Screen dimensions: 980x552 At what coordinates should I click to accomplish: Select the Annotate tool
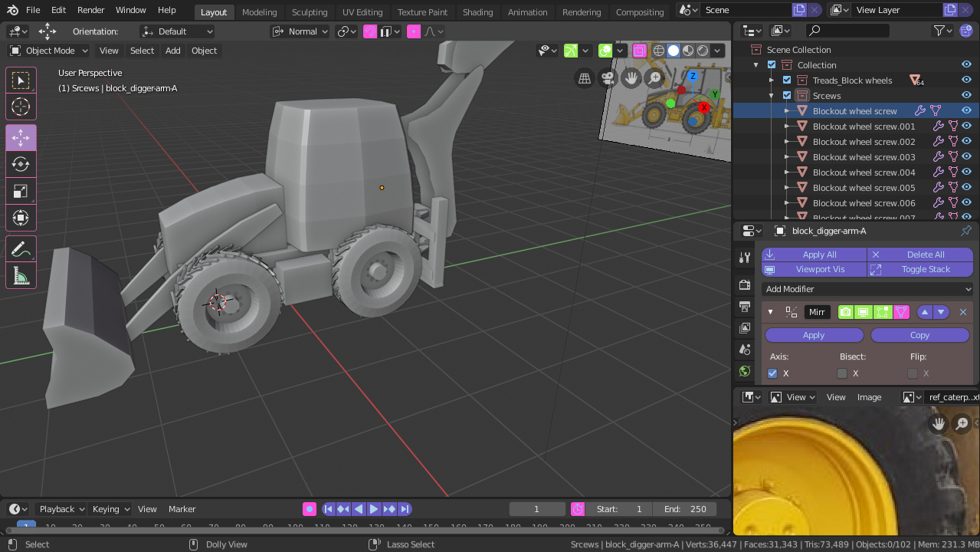[x=21, y=248]
